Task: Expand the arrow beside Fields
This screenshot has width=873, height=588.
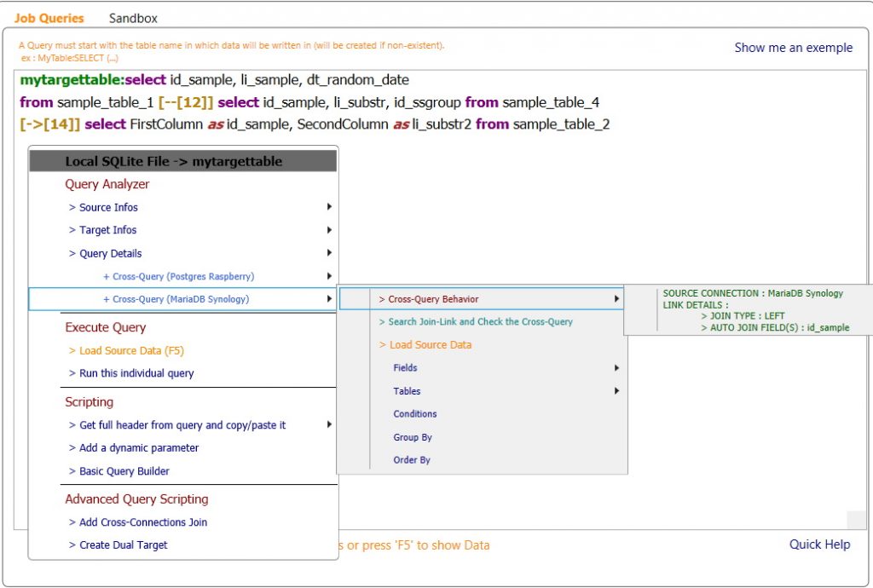Action: pyautogui.click(x=616, y=367)
